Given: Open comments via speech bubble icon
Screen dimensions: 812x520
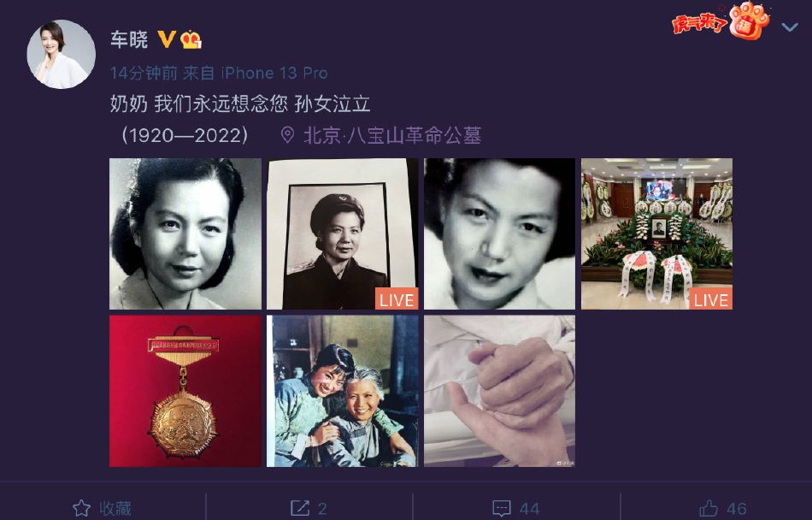Looking at the screenshot, I should click(x=502, y=508).
